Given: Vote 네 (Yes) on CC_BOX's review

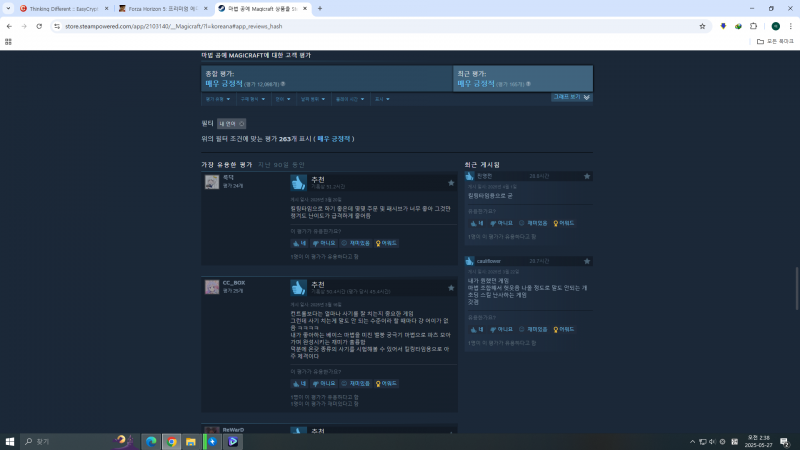Looking at the screenshot, I should 299,384.
